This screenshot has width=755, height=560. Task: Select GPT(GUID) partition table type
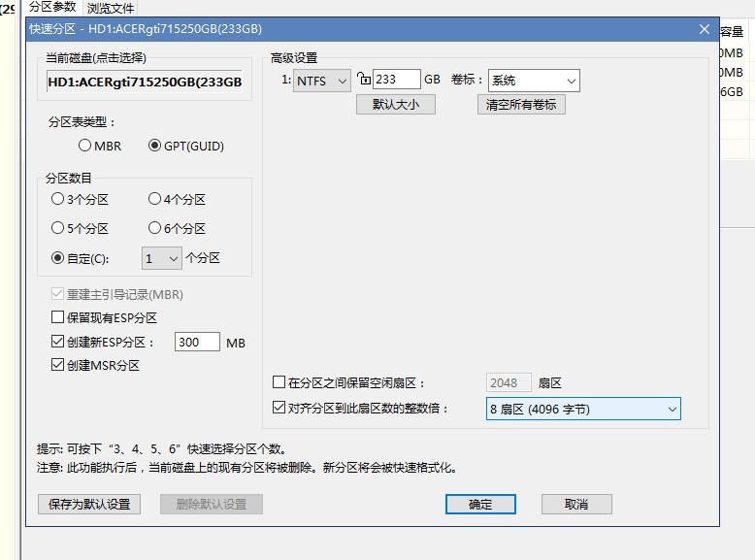(155, 147)
